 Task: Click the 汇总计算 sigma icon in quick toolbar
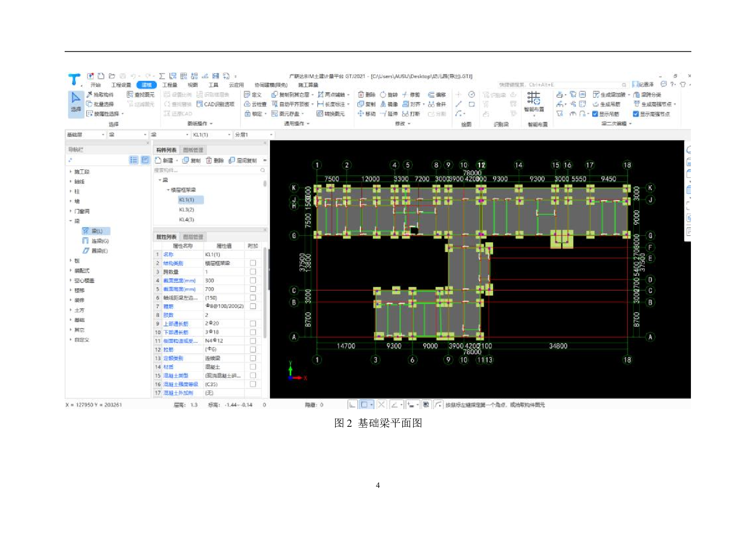pos(162,76)
